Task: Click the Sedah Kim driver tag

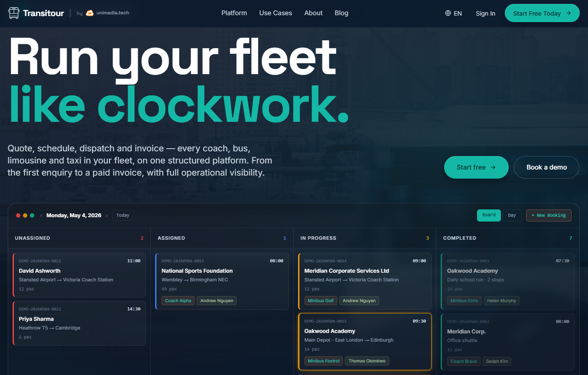Action: (497, 361)
